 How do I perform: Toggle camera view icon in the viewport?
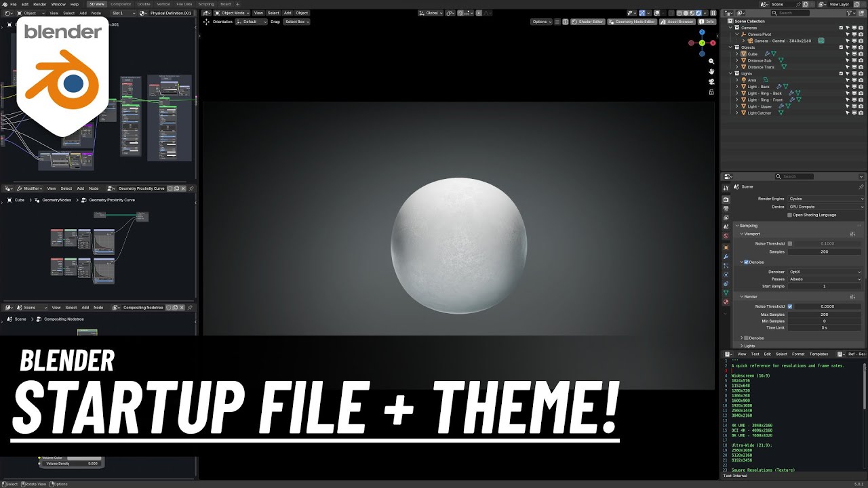(x=711, y=81)
